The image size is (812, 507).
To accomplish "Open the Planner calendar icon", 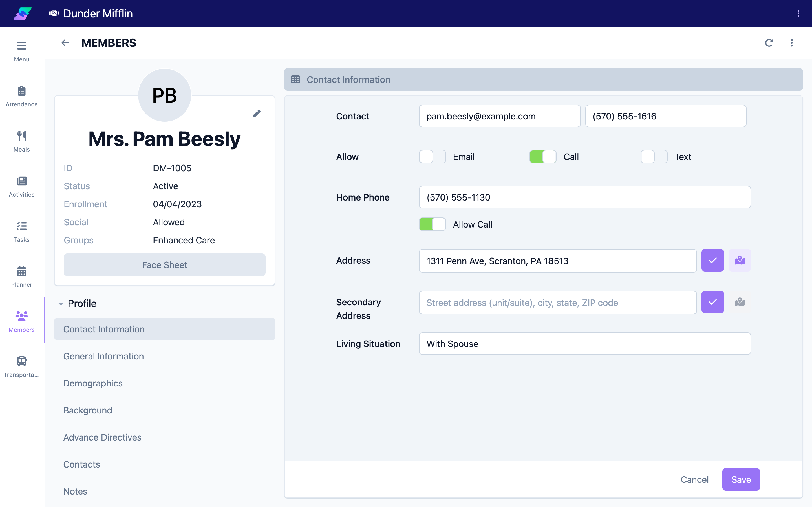I will tap(21, 271).
